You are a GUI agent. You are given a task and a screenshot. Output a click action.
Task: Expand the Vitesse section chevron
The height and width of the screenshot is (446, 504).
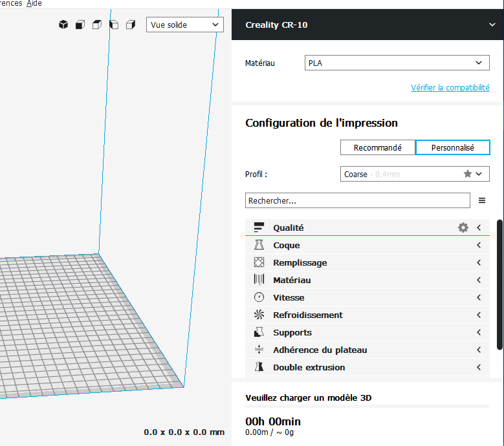pos(479,297)
